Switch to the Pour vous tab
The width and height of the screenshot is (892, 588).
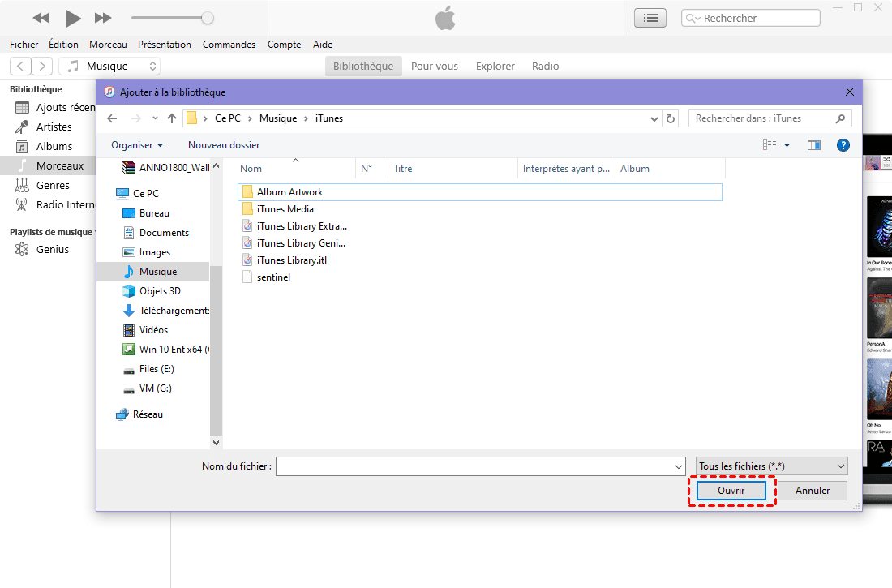point(434,67)
